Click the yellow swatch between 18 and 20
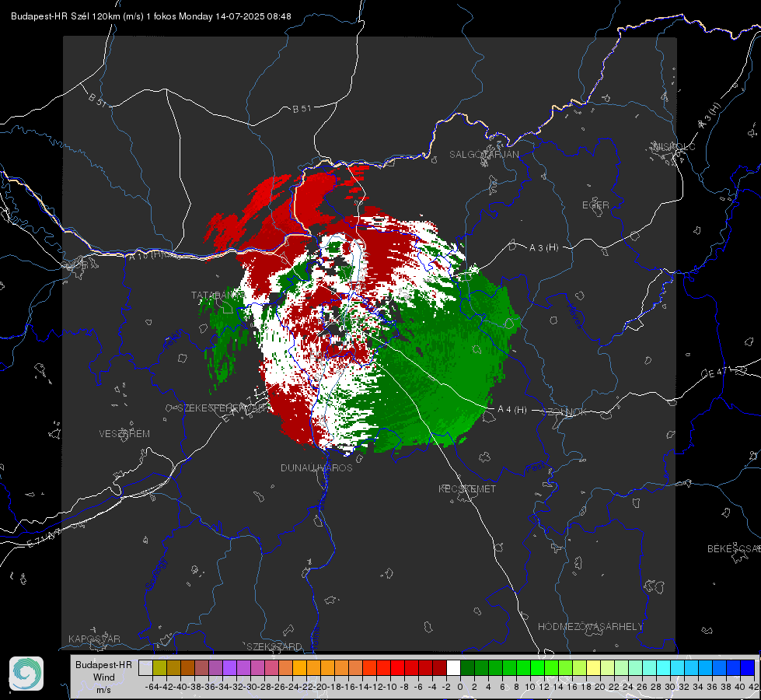This screenshot has width=761, height=700. (594, 667)
